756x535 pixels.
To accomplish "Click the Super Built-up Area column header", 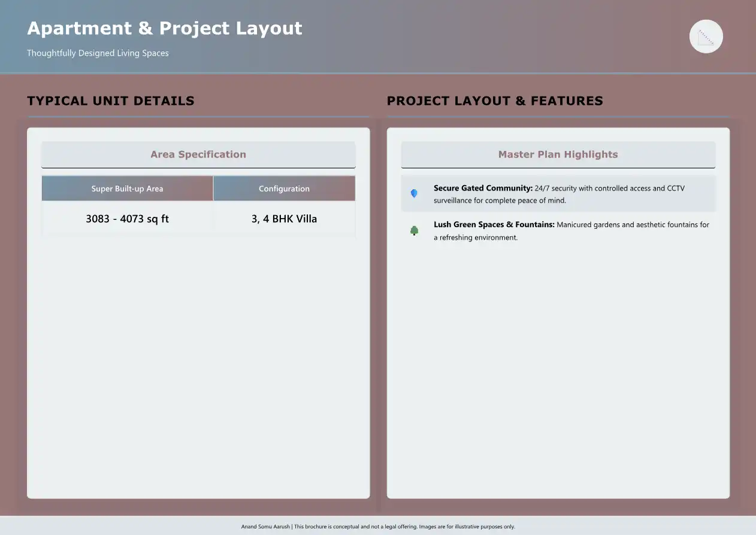I will coord(127,189).
